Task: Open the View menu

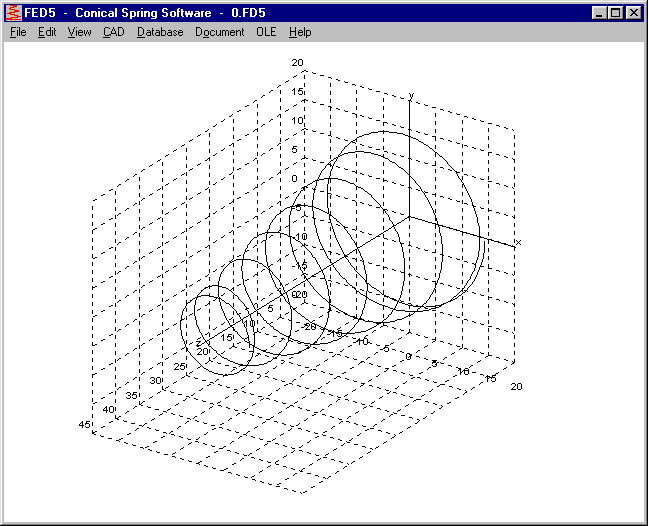Action: point(79,32)
